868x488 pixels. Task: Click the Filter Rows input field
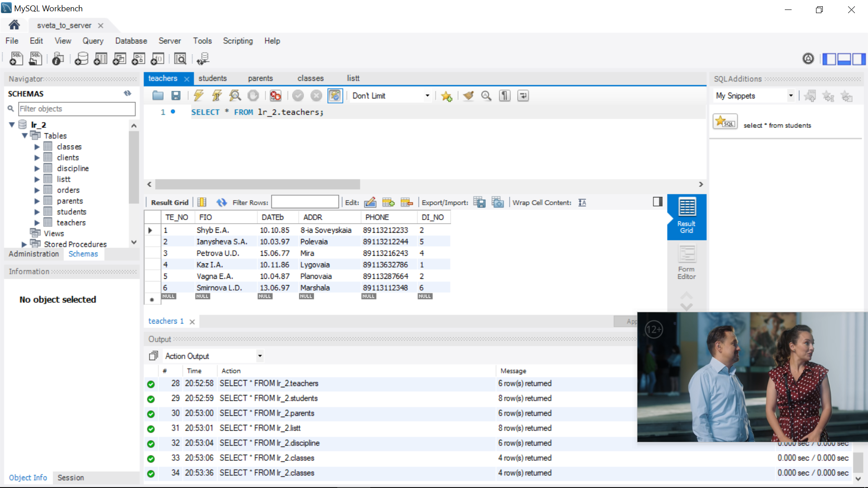(305, 202)
